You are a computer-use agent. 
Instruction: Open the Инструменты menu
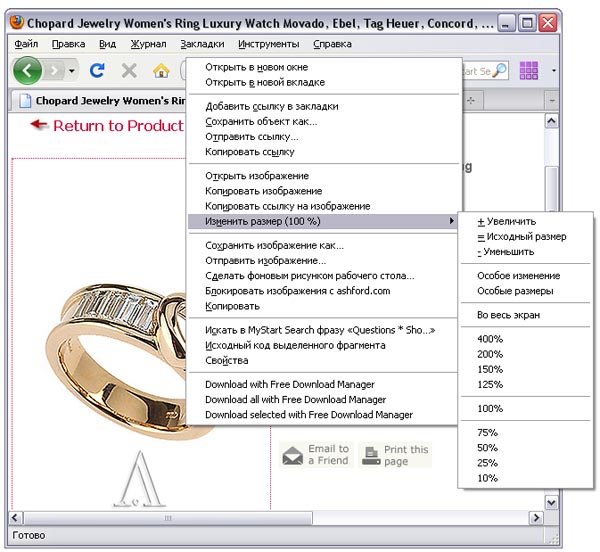tap(268, 44)
